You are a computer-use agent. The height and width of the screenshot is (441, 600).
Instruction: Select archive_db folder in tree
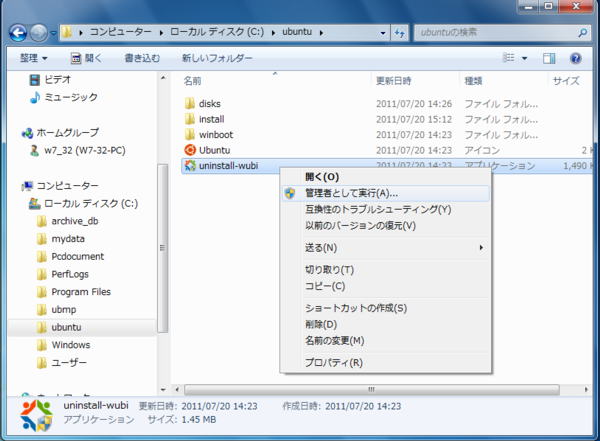[67, 221]
